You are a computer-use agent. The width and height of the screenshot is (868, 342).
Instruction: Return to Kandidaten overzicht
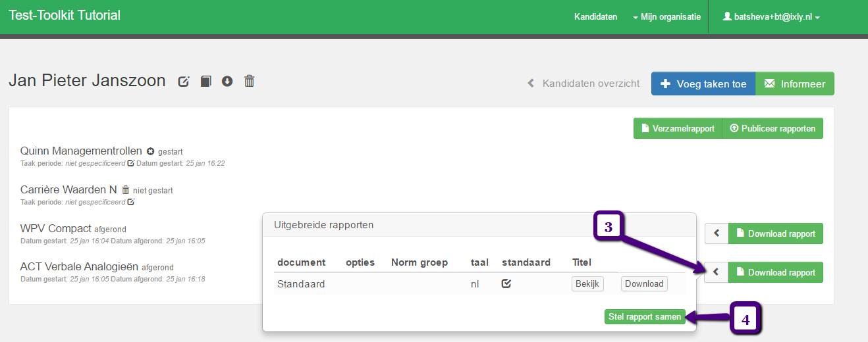[x=583, y=84]
